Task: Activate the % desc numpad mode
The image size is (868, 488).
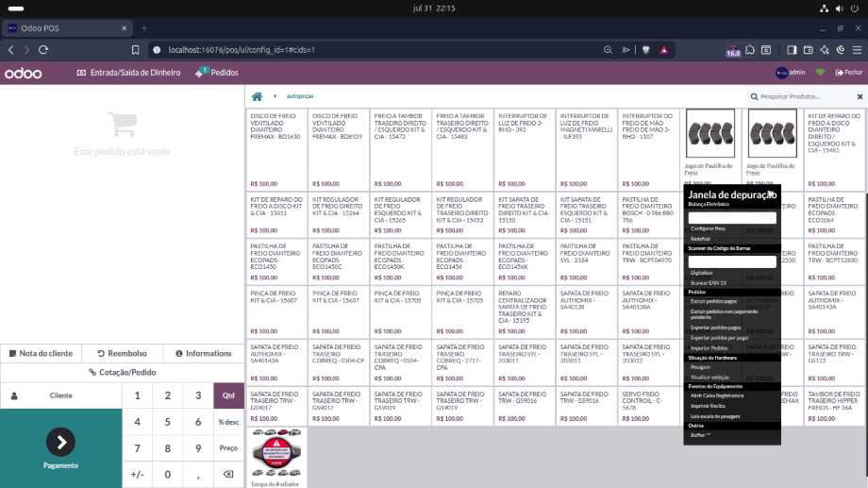Action: pyautogui.click(x=228, y=422)
